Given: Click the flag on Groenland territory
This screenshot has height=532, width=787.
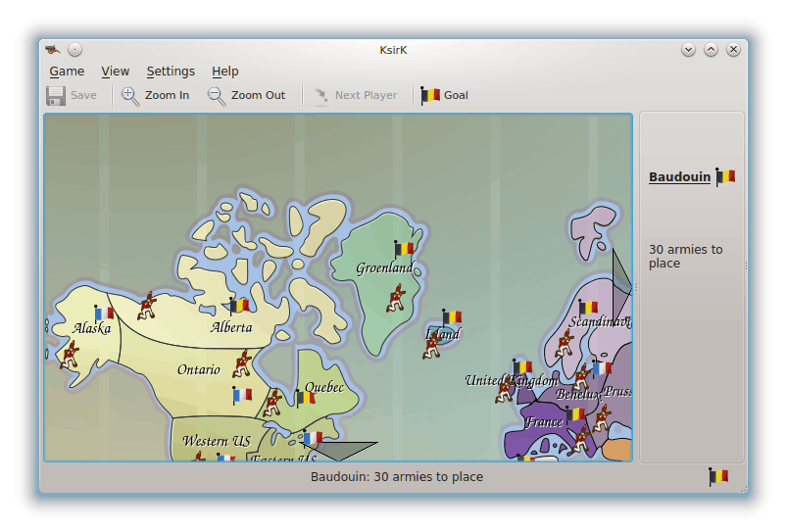Looking at the screenshot, I should [x=404, y=249].
